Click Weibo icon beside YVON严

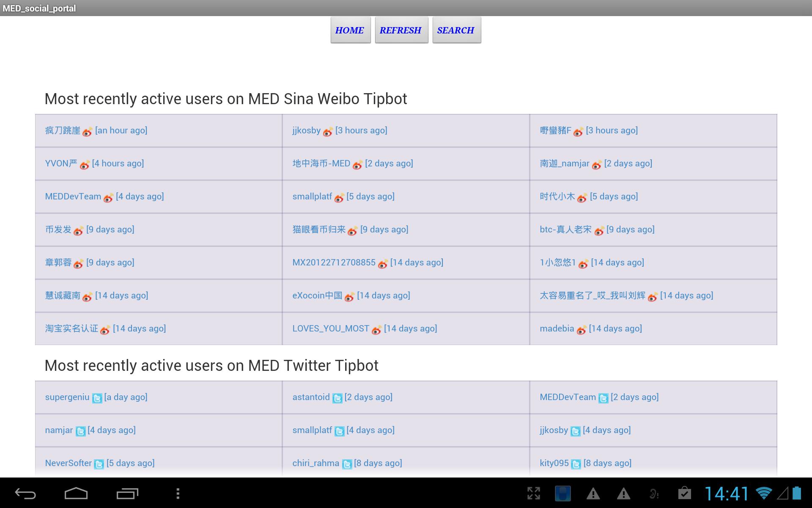pyautogui.click(x=85, y=165)
